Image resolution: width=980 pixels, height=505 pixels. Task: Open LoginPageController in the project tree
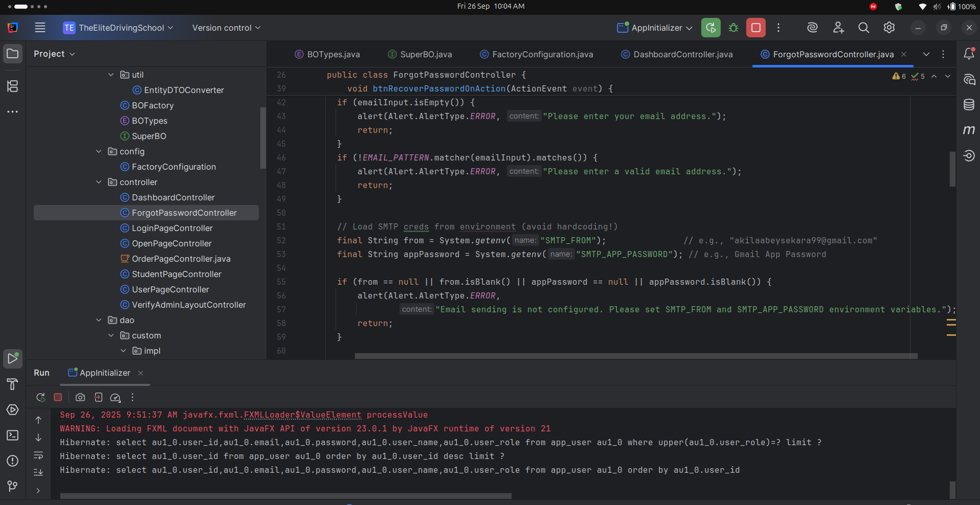[x=172, y=228]
